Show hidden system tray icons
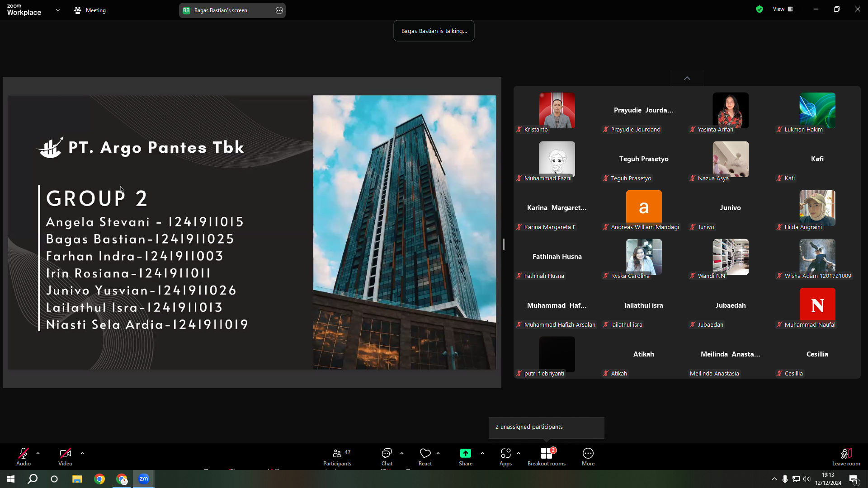 774,479
